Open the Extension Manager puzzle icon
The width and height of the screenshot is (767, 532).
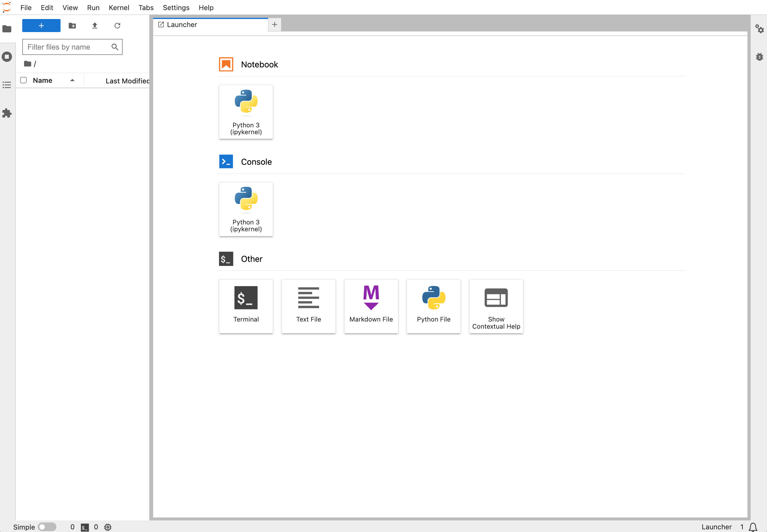click(7, 113)
